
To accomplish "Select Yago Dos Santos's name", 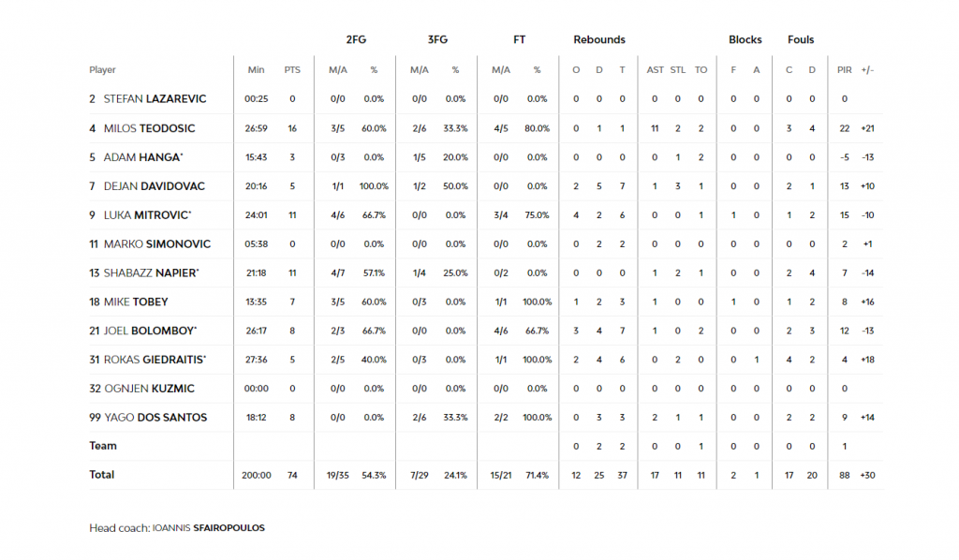I will 155,418.
